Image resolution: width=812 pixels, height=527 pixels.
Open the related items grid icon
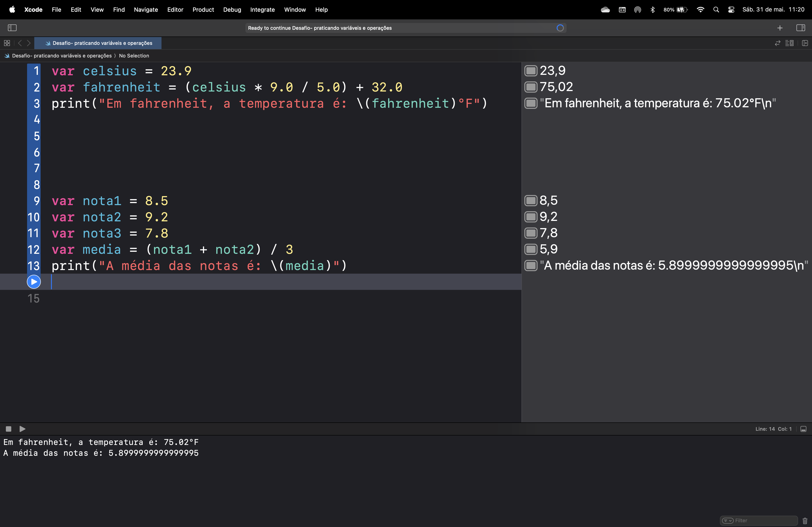tap(7, 43)
